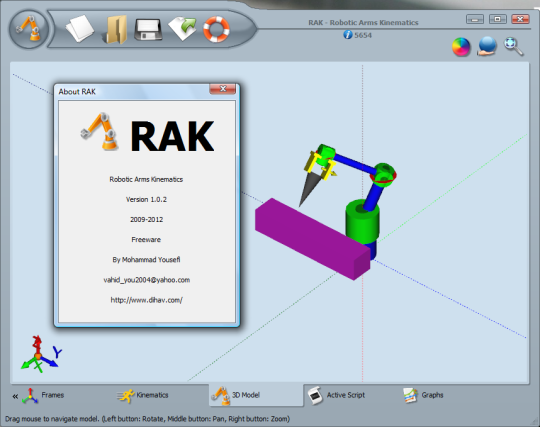Close the About RAK dialog
Viewport: 540px width, 427px height.
pos(223,89)
